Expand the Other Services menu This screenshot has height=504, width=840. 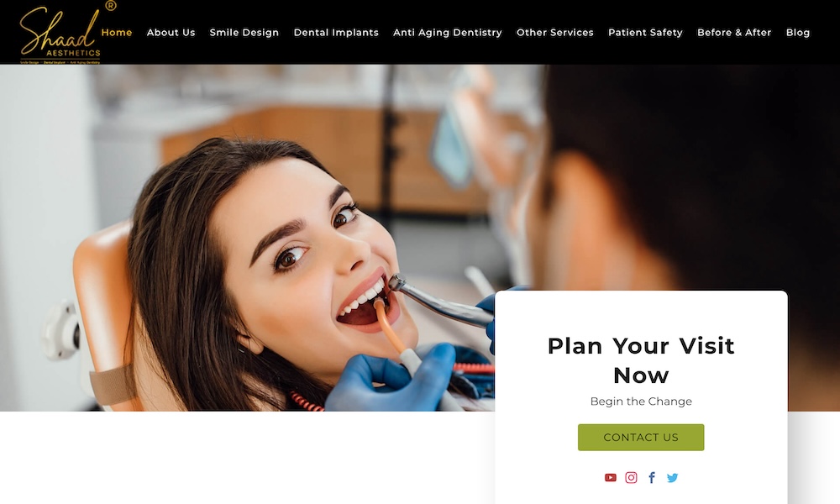[x=555, y=32]
